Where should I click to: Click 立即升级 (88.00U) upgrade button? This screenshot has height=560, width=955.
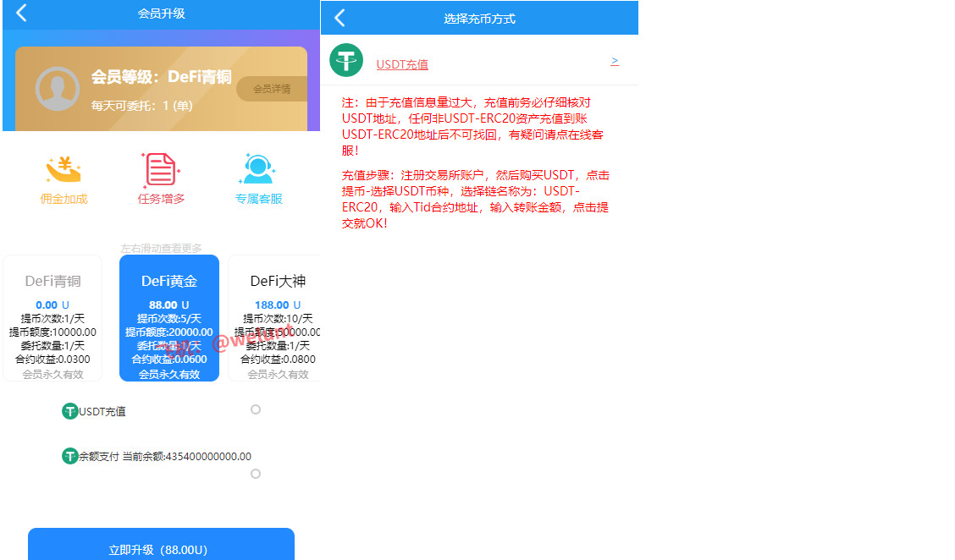pyautogui.click(x=161, y=544)
